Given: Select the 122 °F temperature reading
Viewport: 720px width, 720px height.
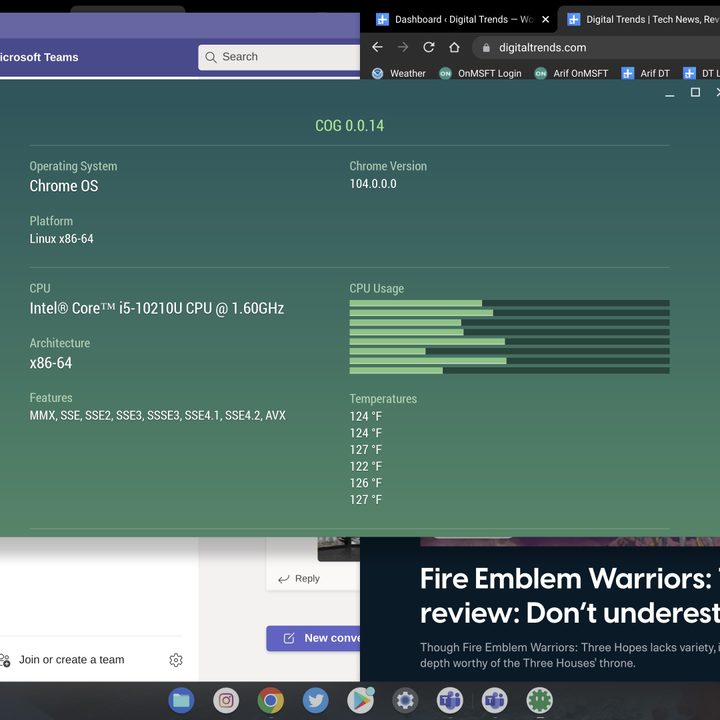Looking at the screenshot, I should (366, 467).
